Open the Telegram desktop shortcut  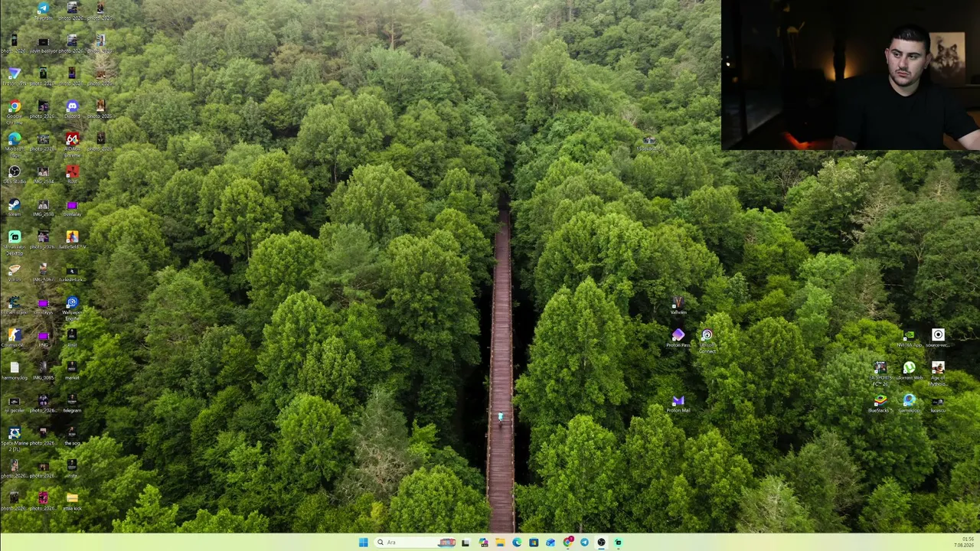tap(43, 12)
